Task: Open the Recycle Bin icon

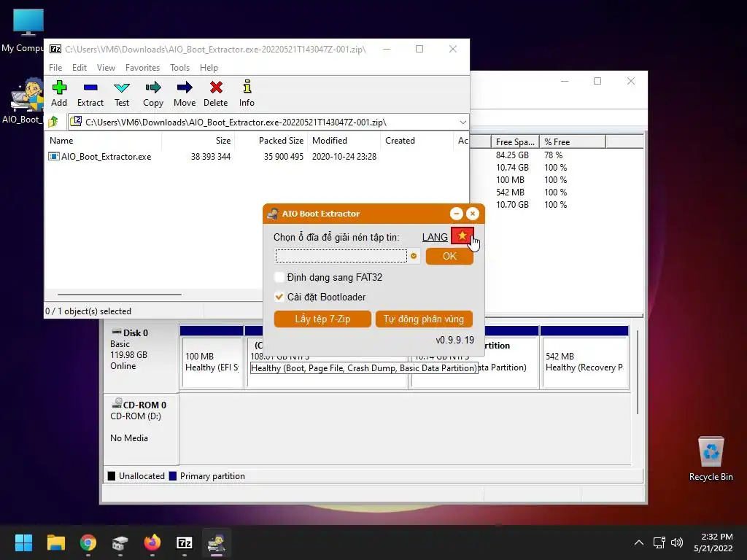Action: 711,459
